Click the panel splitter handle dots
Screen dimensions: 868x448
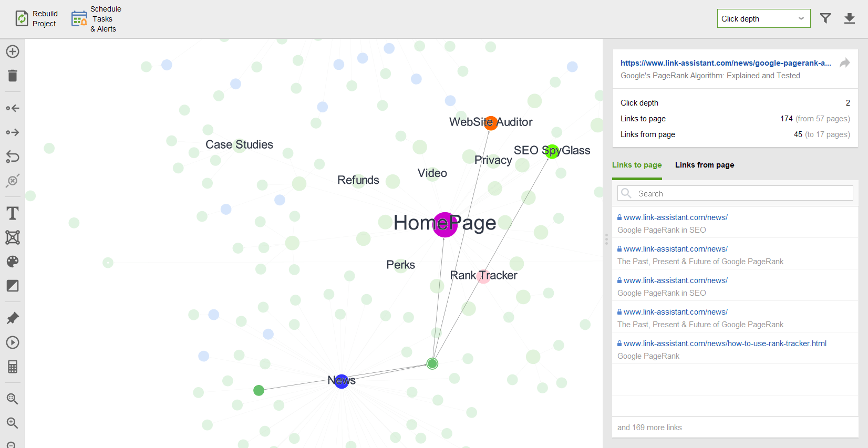click(606, 239)
